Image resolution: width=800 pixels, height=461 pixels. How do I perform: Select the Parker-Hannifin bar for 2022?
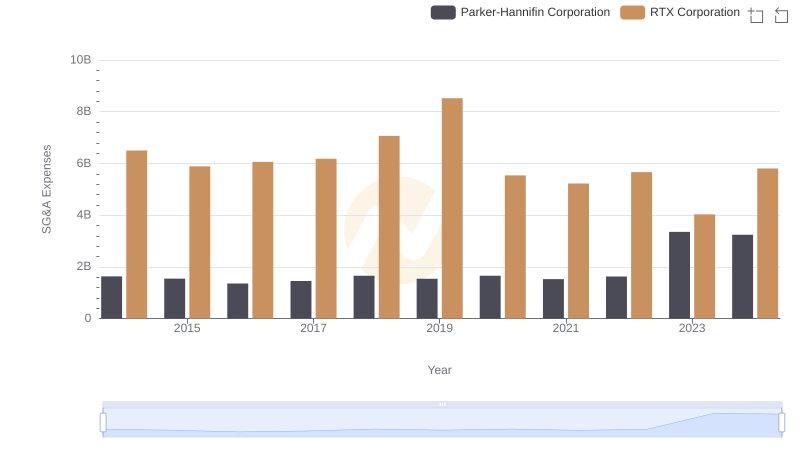(616, 297)
